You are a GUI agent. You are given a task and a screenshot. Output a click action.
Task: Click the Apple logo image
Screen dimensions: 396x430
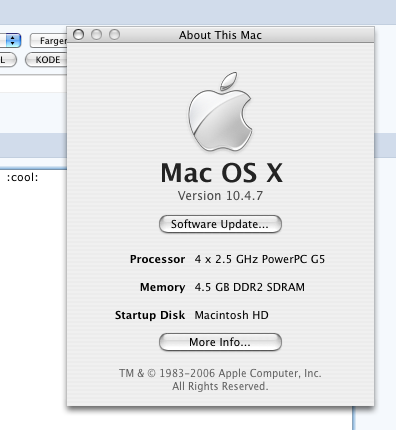(220, 112)
